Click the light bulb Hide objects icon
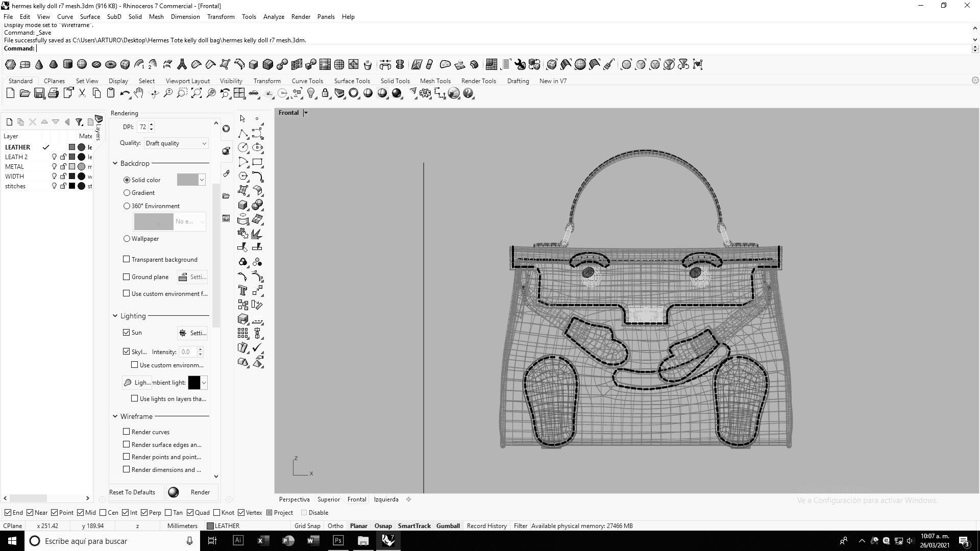Viewport: 980px width, 551px height. [311, 93]
